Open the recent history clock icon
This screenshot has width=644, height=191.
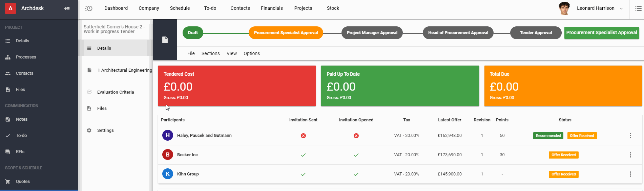89,8
